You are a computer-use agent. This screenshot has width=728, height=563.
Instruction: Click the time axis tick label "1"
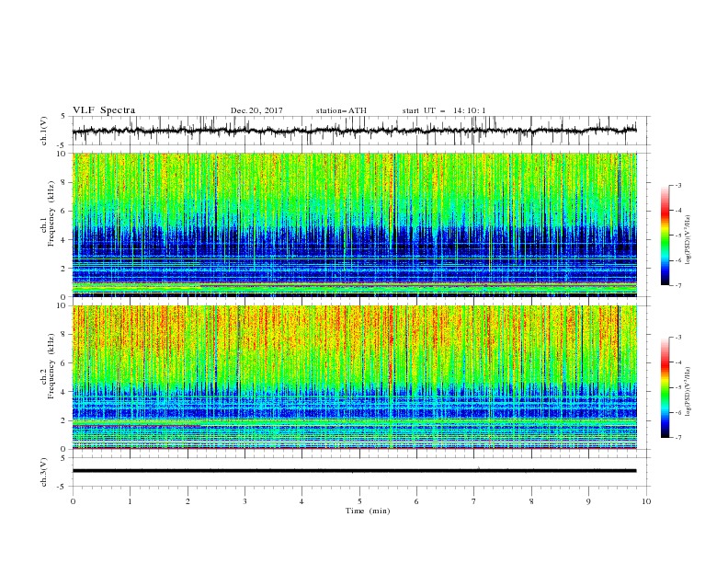[x=130, y=501]
